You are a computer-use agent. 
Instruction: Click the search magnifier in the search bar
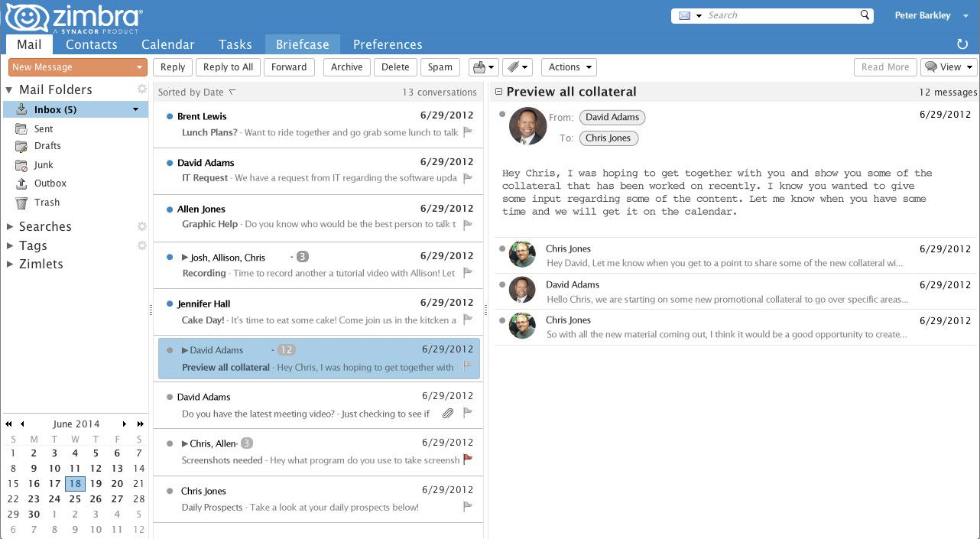pos(864,15)
